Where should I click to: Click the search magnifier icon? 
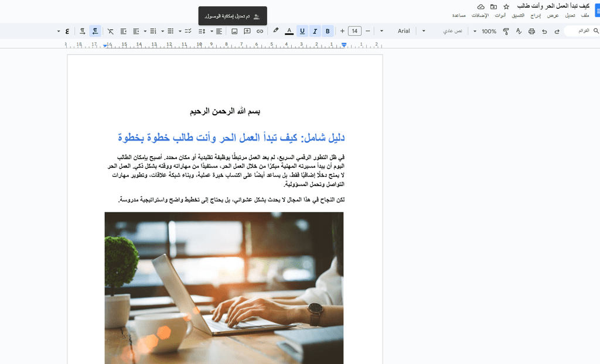[596, 31]
